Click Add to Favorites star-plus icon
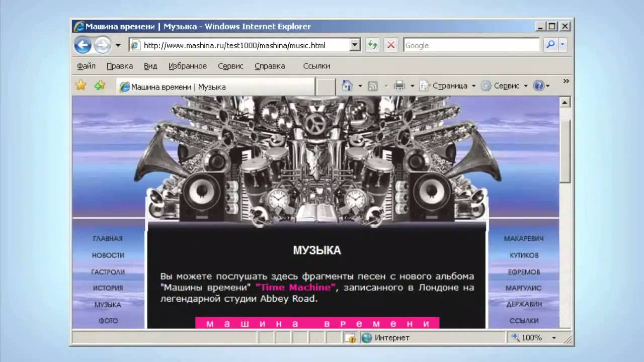This screenshot has height=362, width=644. [100, 85]
